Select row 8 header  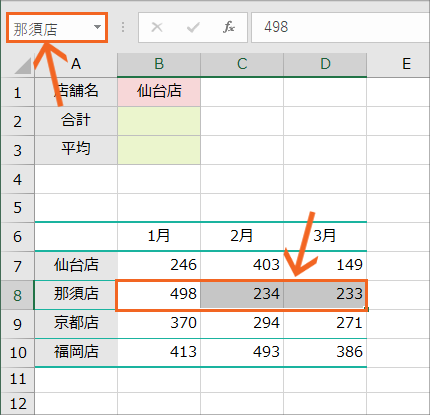[18, 295]
